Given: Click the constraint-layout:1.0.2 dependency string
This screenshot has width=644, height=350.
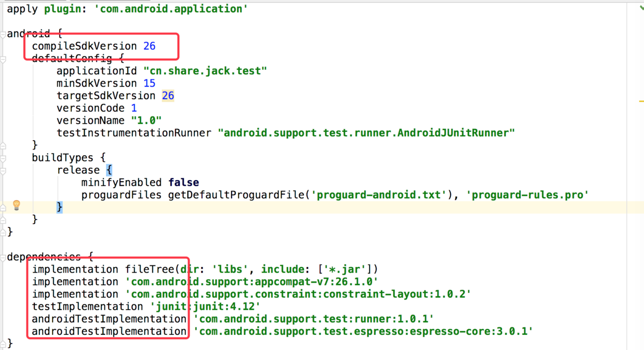Looking at the screenshot, I should coord(298,294).
